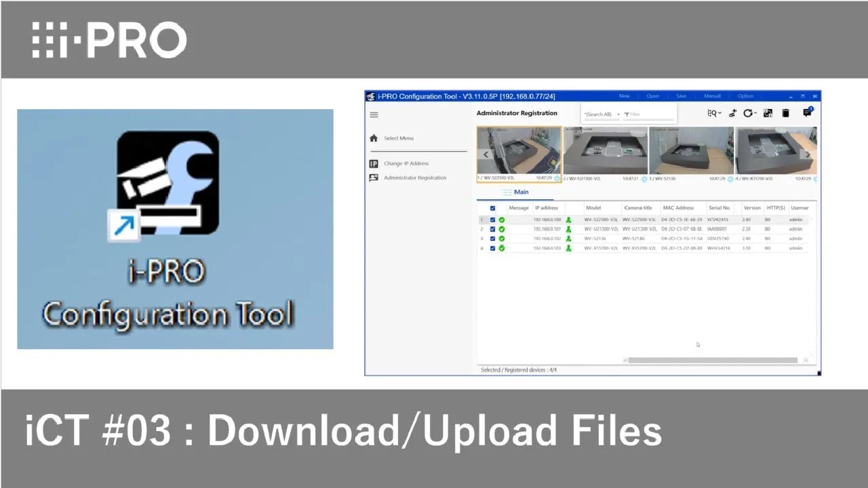Viewport: 868px width, 488px height.
Task: Click MAC address D4-2D-C5-1E-66-29
Action: 682,220
